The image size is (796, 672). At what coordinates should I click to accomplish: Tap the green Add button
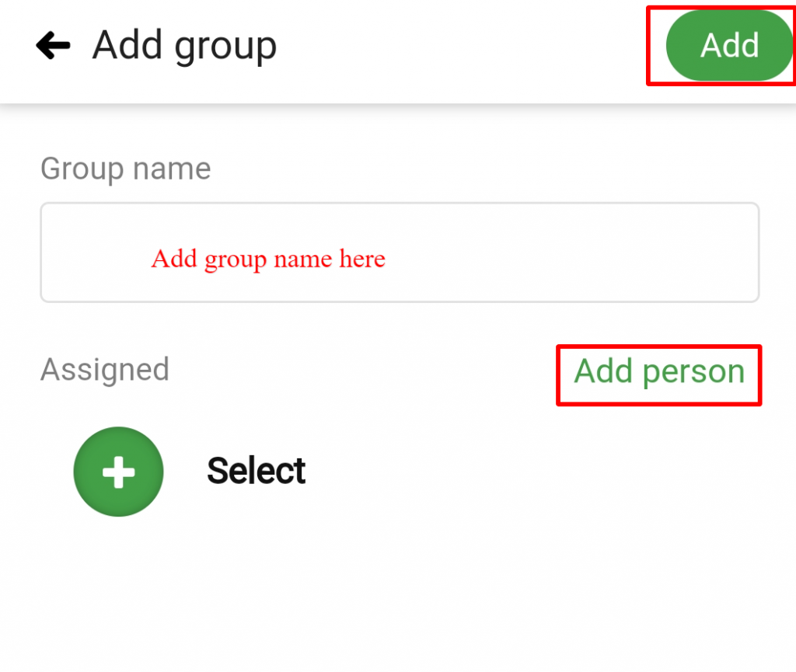727,45
